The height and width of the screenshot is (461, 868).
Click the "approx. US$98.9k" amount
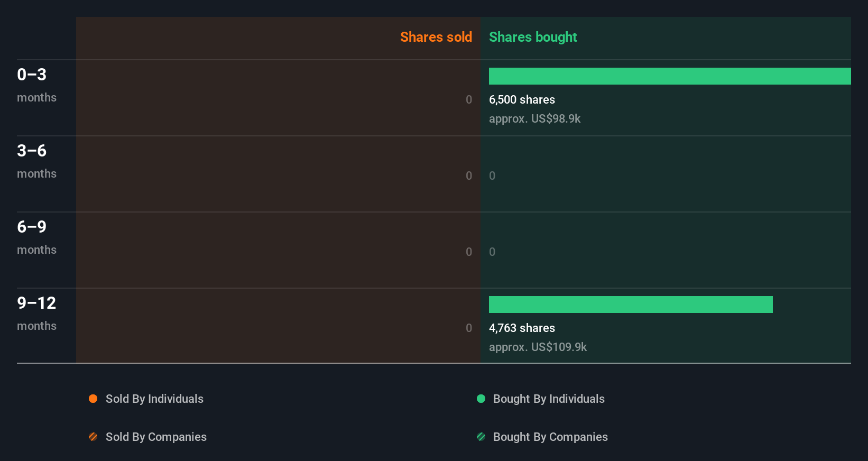click(x=534, y=118)
